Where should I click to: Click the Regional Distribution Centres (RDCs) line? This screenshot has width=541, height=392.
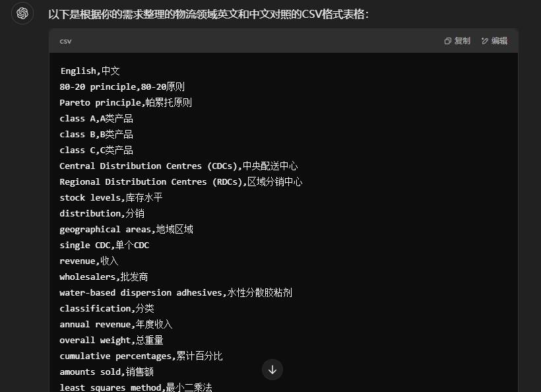pyautogui.click(x=181, y=182)
